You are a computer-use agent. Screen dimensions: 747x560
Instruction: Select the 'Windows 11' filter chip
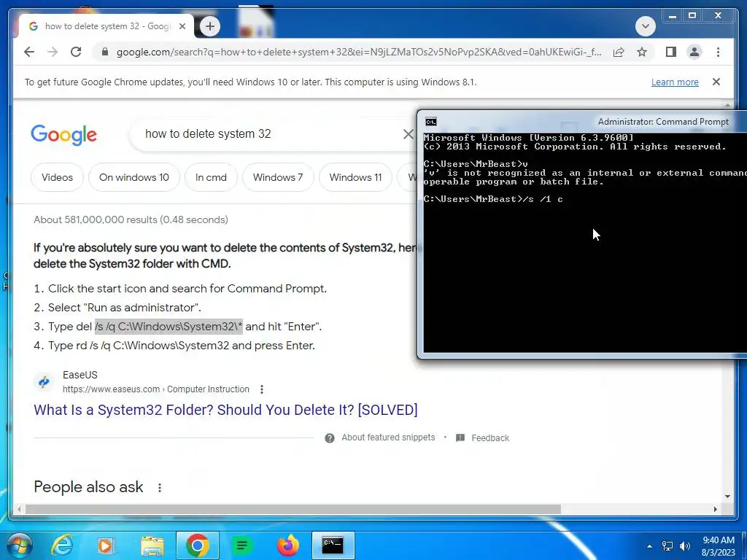(x=355, y=177)
